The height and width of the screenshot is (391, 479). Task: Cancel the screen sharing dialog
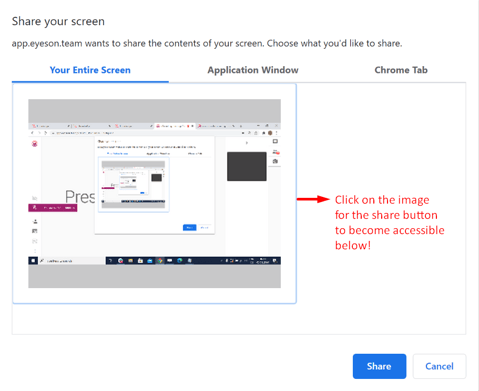click(x=439, y=366)
